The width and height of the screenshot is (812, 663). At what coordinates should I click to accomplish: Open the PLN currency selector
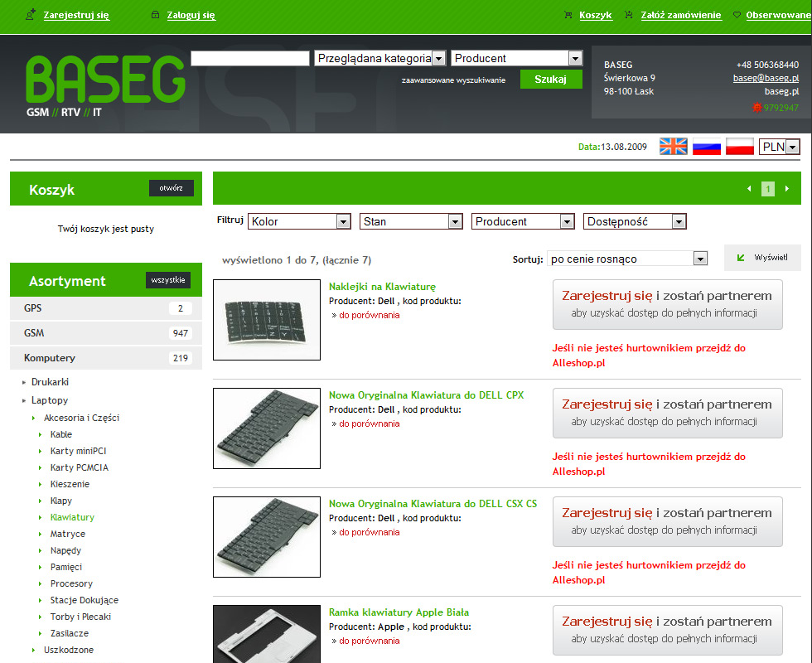[x=779, y=147]
